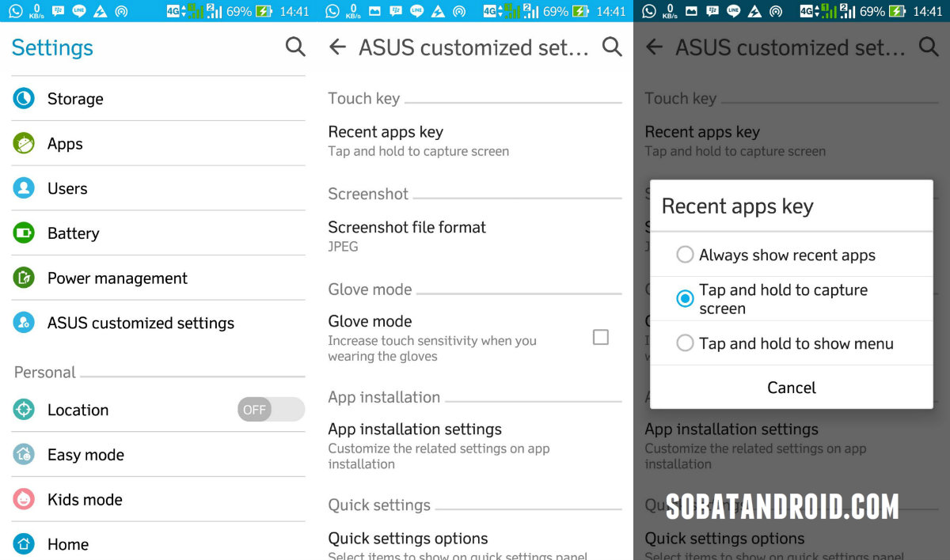Open Storage via its blue icon
Screen dimensions: 950x560
pyautogui.click(x=24, y=98)
